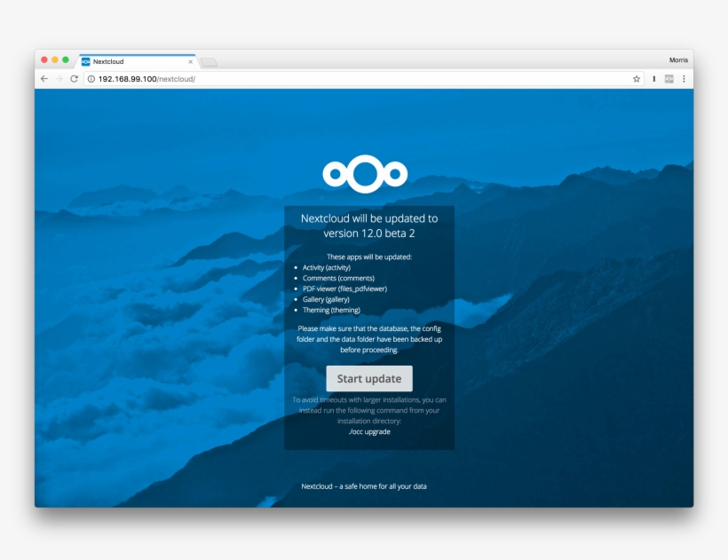
Task: Click the forward navigation arrow
Action: 58,78
